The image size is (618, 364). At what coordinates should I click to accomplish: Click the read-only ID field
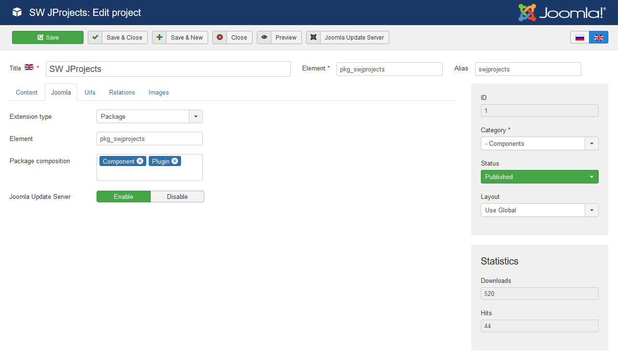tap(540, 111)
